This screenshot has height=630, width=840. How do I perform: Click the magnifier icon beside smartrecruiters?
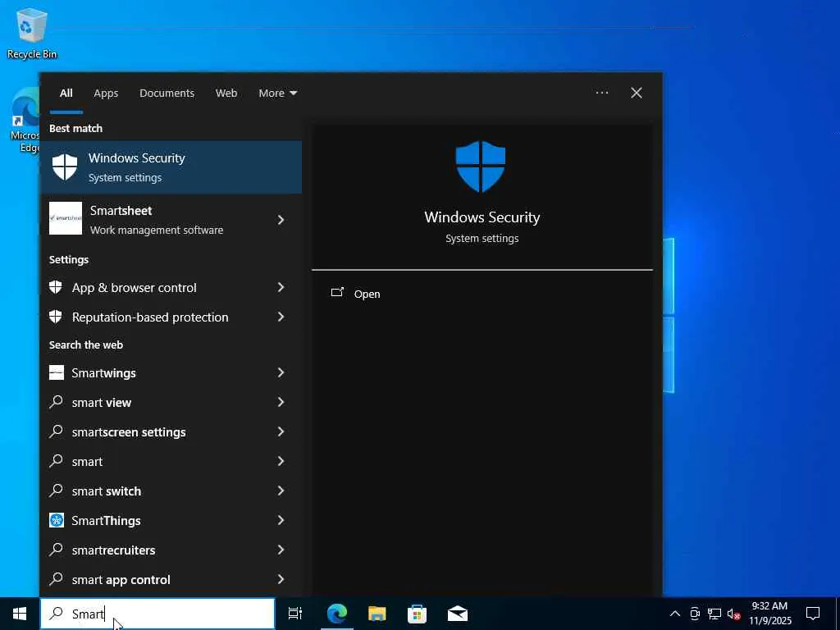pyautogui.click(x=56, y=549)
